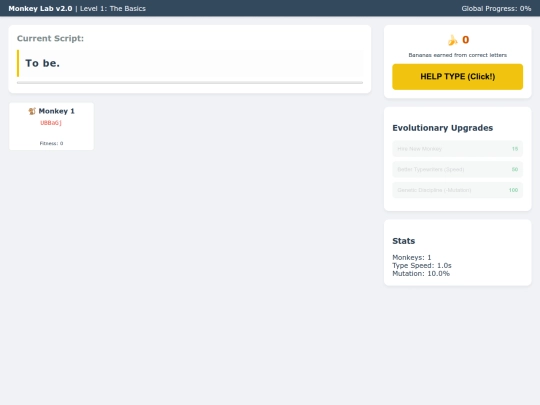Click the 'Mutation: 10.0%' stat
This screenshot has width=540, height=405.
[421, 273]
